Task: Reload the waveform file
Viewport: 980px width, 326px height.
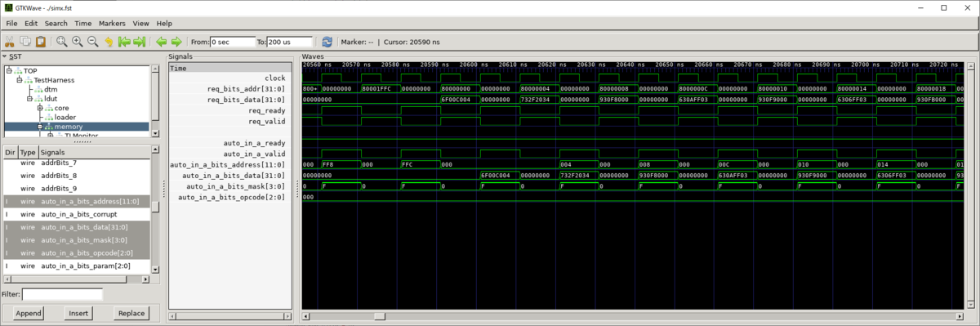Action: point(327,42)
